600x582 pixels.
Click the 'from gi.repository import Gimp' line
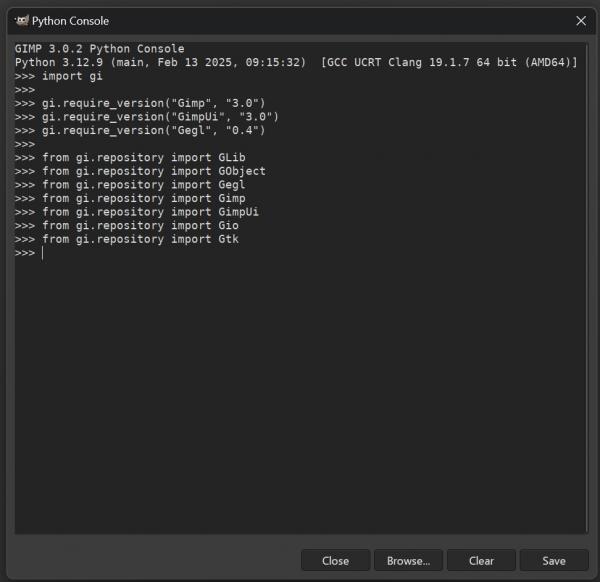130,198
